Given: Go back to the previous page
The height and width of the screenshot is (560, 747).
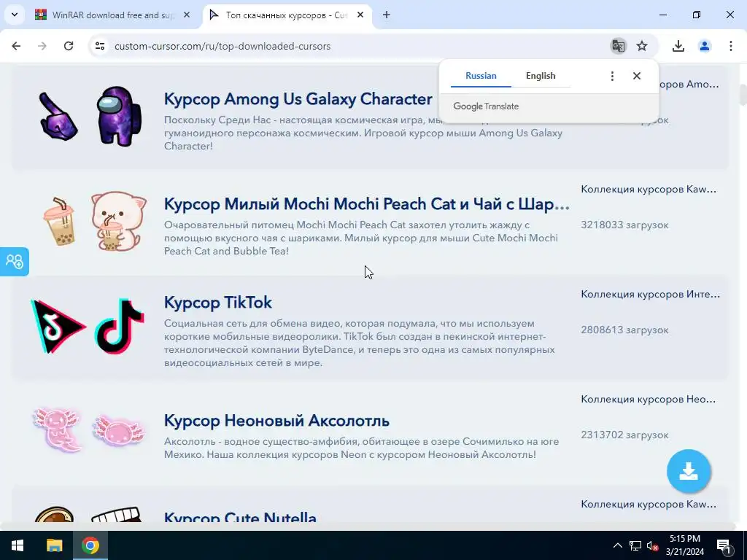Looking at the screenshot, I should point(16,46).
